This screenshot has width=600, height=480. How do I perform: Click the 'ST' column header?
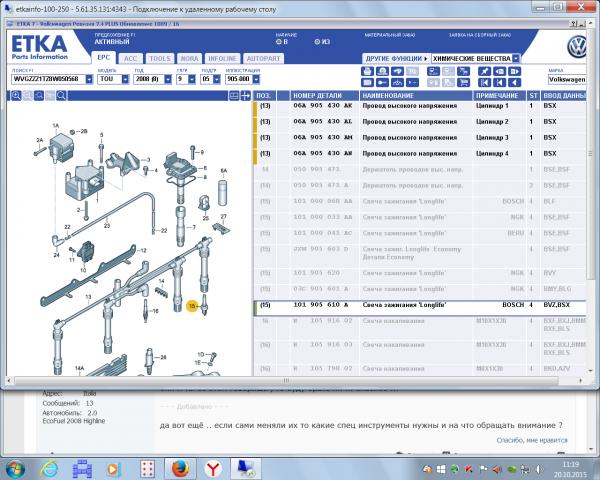[x=533, y=96]
